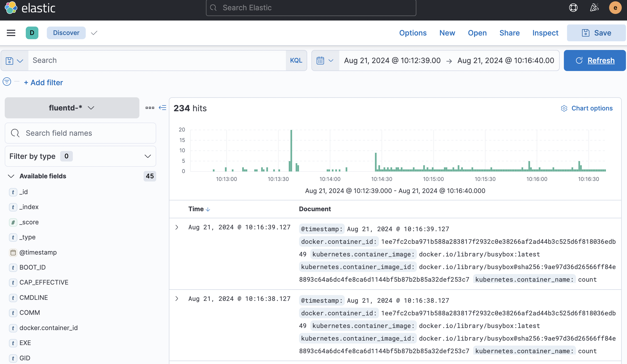Click the _score number type icon

pyautogui.click(x=13, y=223)
